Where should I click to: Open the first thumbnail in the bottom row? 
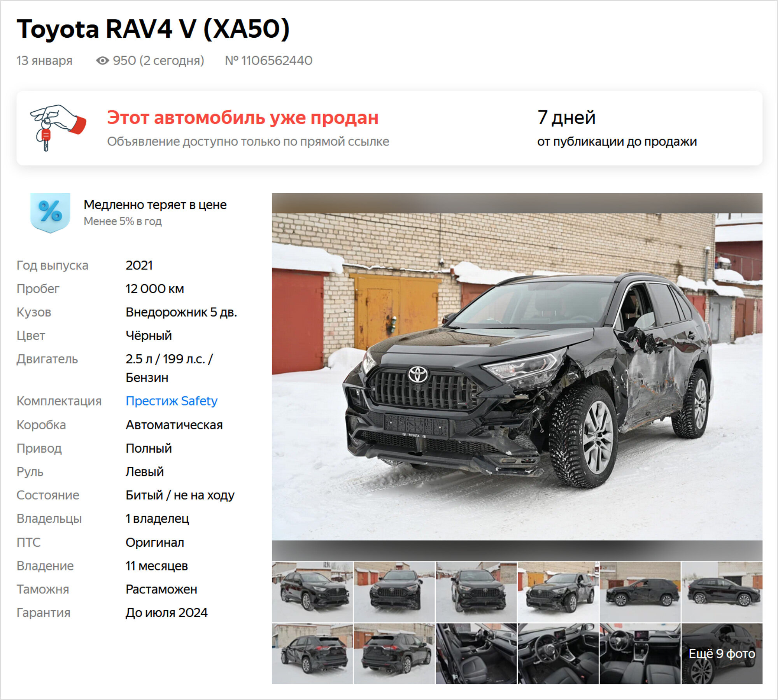click(312, 653)
